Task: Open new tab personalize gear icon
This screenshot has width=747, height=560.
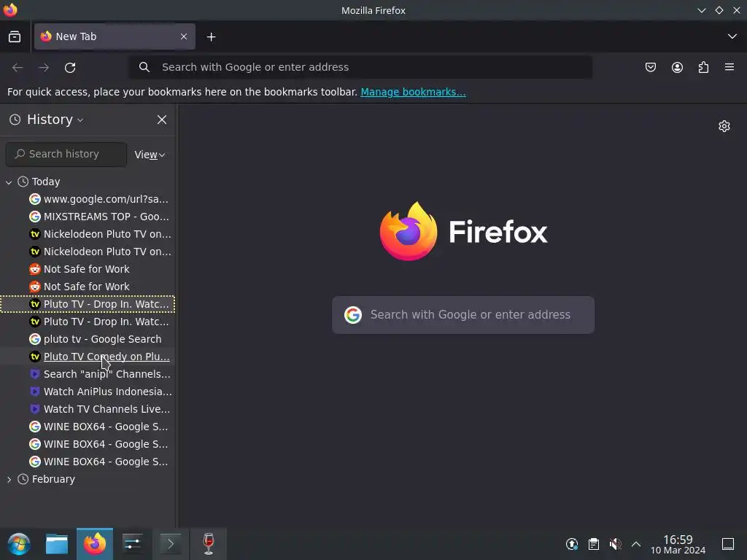Action: (724, 126)
